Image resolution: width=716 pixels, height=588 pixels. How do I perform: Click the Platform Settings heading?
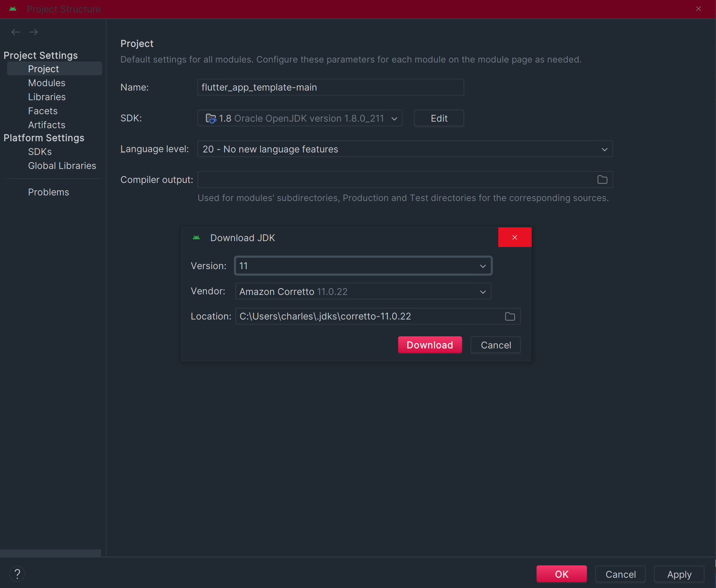(44, 138)
